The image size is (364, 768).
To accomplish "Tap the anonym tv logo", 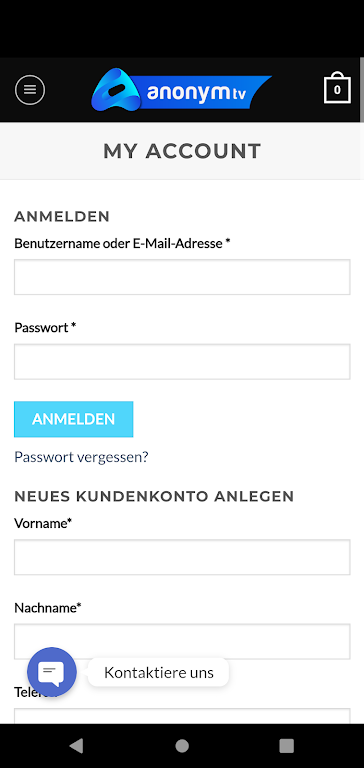I will click(181, 89).
